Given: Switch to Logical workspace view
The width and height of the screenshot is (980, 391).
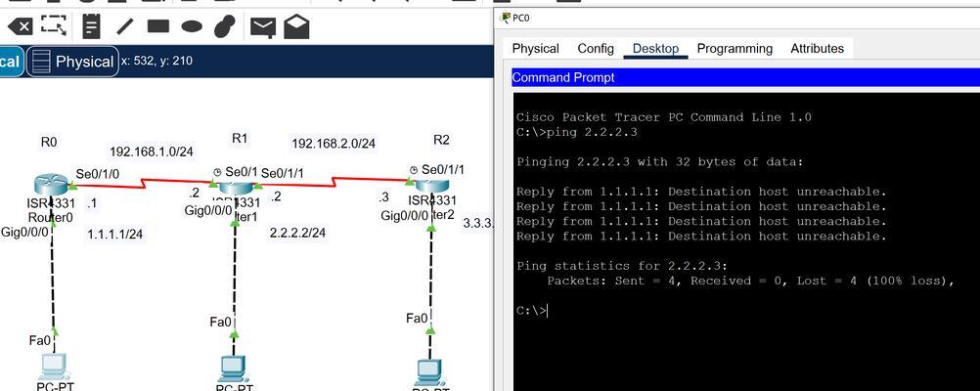Looking at the screenshot, I should point(11,62).
